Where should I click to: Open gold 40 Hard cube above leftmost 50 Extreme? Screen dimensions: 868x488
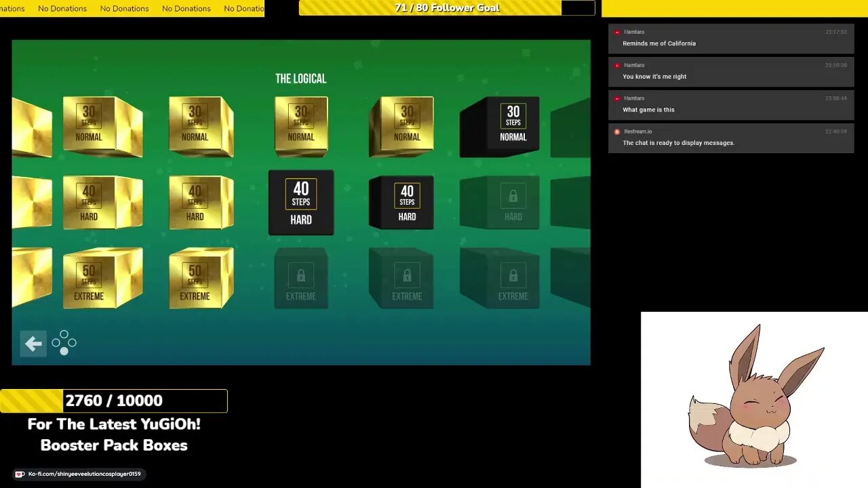tap(103, 202)
